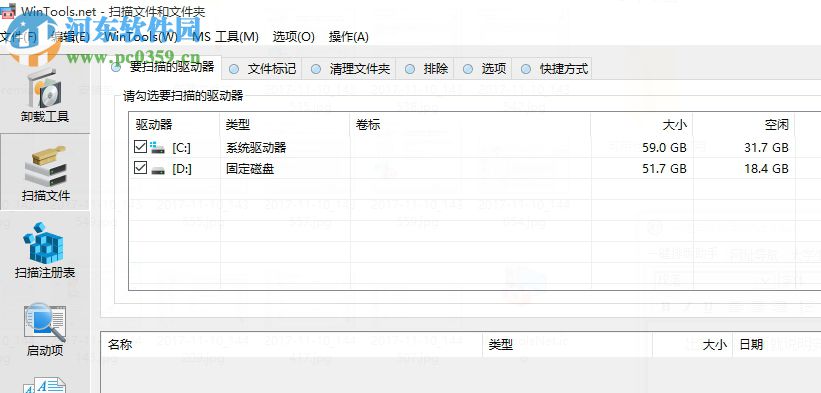The image size is (821, 393).
Task: Switch to the 文件标记 tab
Action: coord(262,69)
